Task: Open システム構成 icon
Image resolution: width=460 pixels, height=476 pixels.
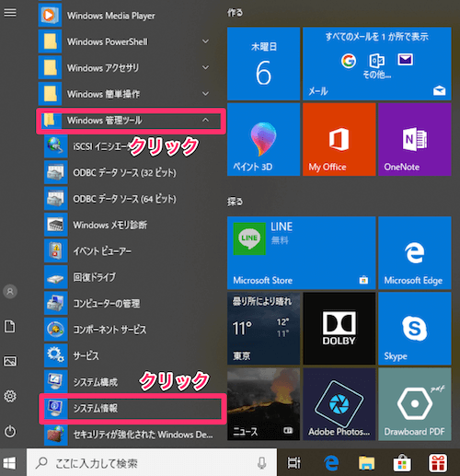Action: point(55,381)
